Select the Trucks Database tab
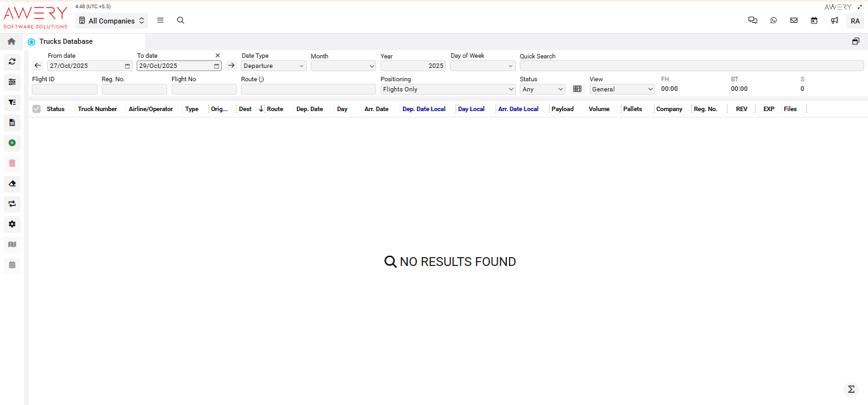This screenshot has width=868, height=405. (x=65, y=41)
